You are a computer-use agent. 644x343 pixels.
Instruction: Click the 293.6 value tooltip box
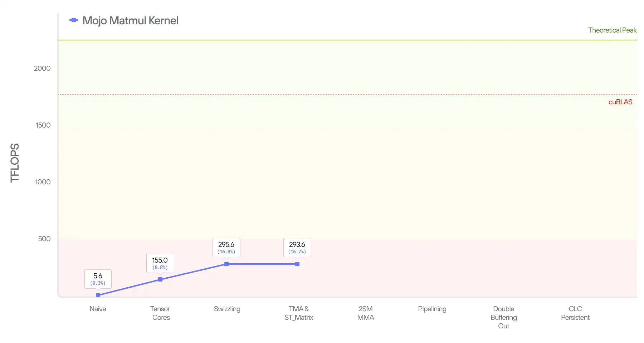pos(297,248)
